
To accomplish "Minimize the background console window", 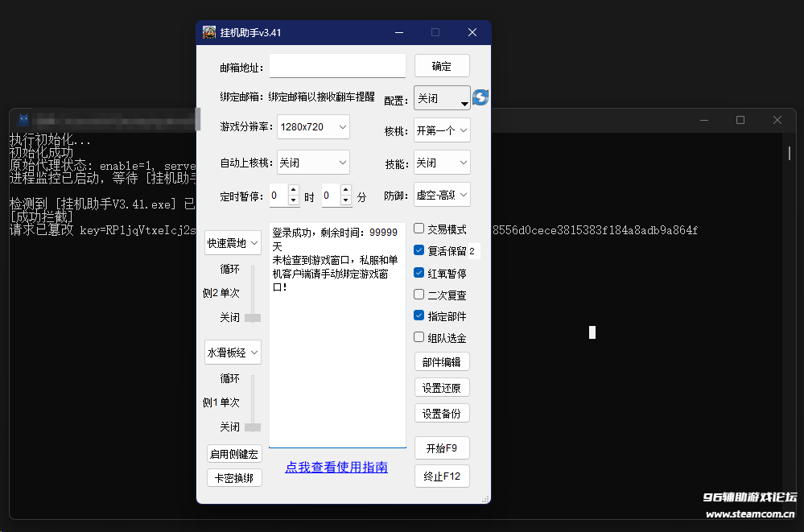I will 704,120.
